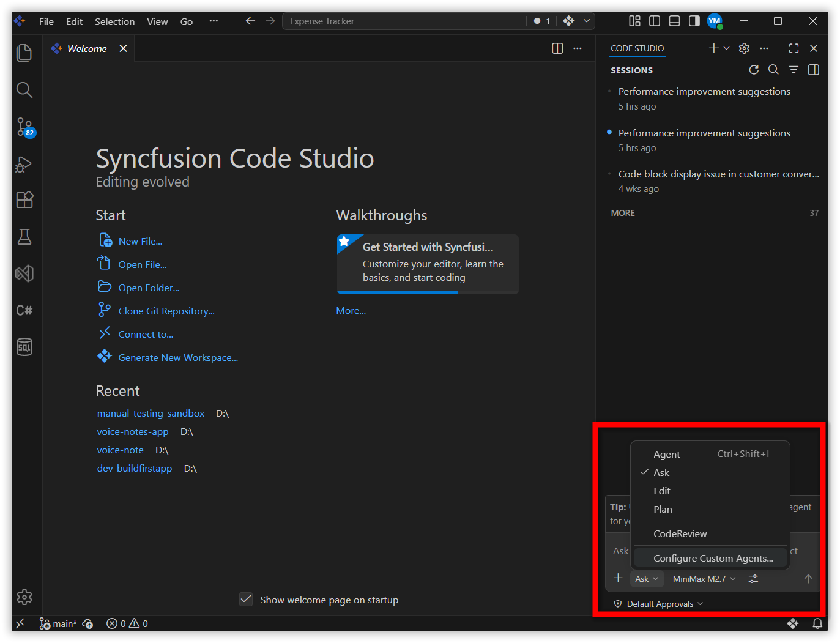Open the Get Started with Syncfusion walkthrough card
The width and height of the screenshot is (840, 643).
coord(428,264)
